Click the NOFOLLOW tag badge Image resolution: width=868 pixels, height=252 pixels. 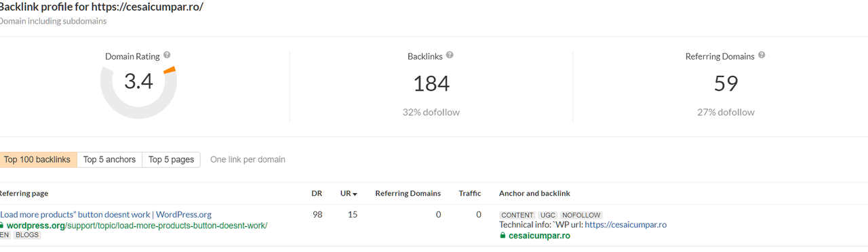[581, 215]
